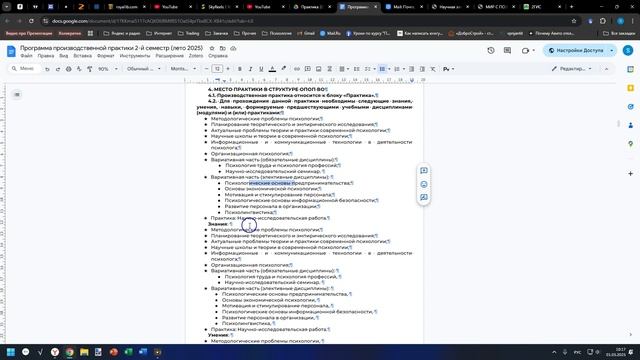Viewport: 640px width, 360px height.
Task: Open the share button dropdown arrow
Action: pyautogui.click(x=611, y=51)
